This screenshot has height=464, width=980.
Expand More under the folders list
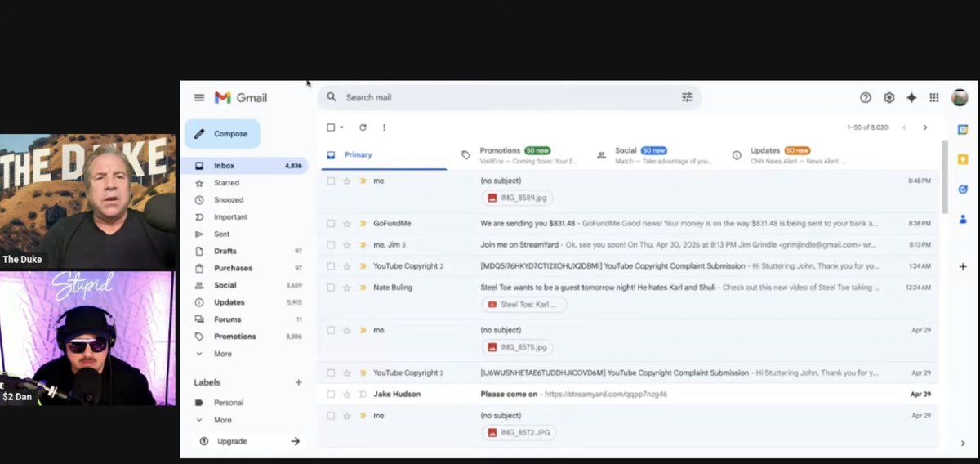(x=222, y=354)
